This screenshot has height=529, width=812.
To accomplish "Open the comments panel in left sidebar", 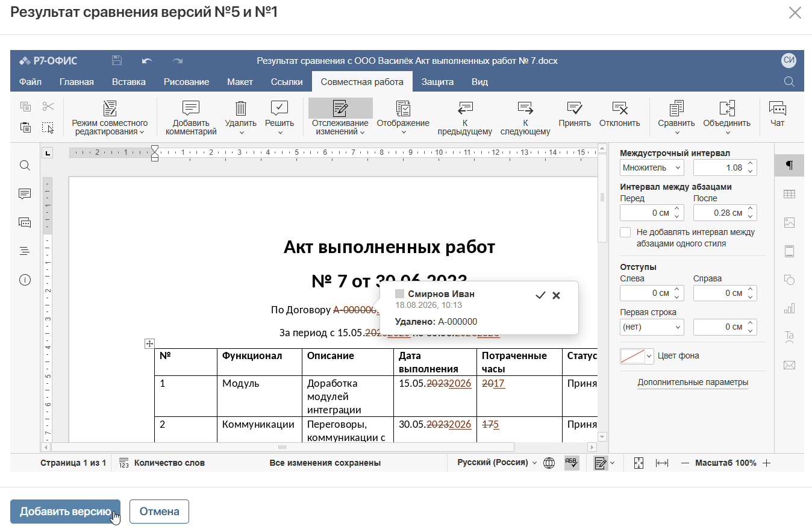I will coord(25,194).
